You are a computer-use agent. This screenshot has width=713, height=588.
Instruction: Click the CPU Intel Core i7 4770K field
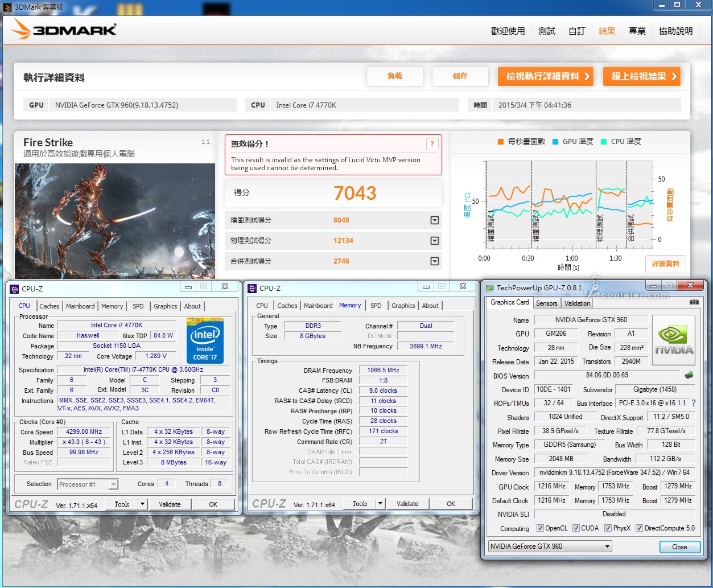pos(365,105)
